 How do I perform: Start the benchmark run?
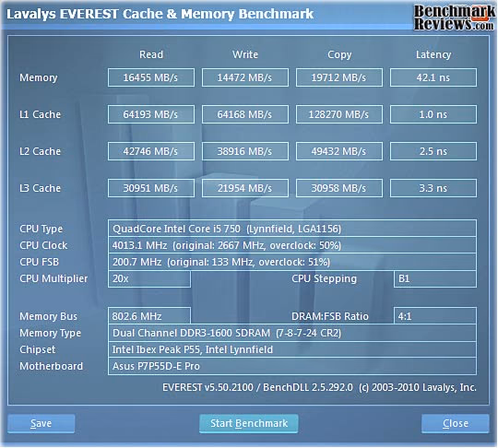(249, 423)
